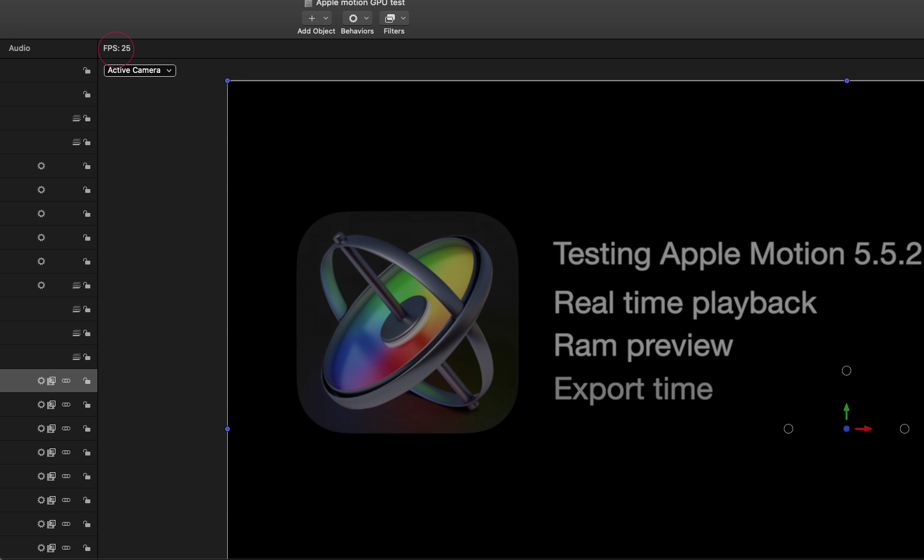Switch to the Audio tab
The width and height of the screenshot is (924, 560).
coord(19,48)
